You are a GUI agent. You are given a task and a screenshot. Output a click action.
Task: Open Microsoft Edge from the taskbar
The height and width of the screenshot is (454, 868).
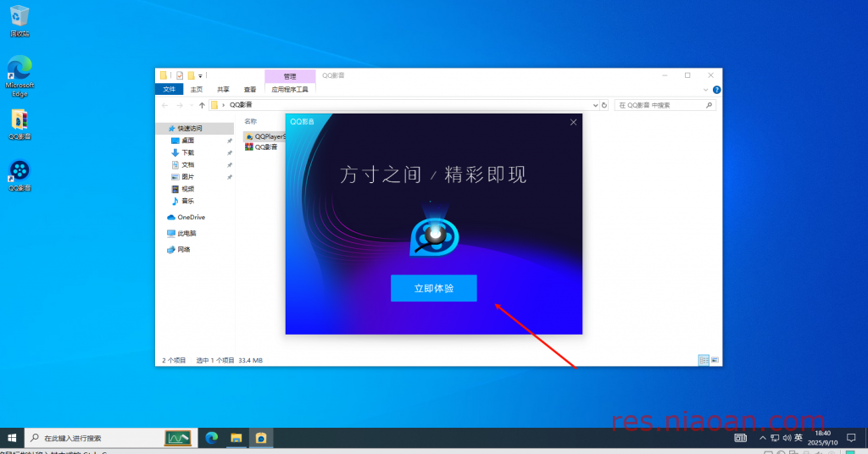(x=211, y=438)
